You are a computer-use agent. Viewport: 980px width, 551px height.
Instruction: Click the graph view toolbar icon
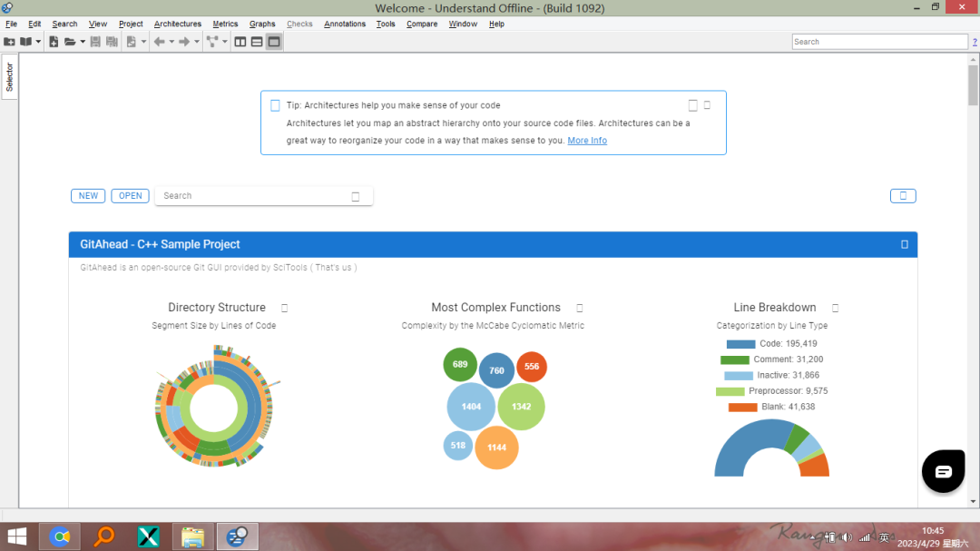point(212,42)
